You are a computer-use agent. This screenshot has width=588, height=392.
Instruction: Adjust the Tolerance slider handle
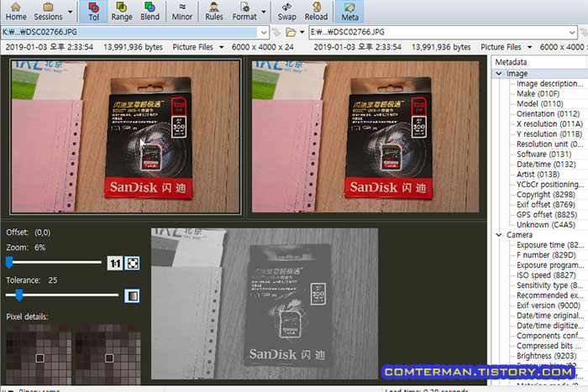18,295
